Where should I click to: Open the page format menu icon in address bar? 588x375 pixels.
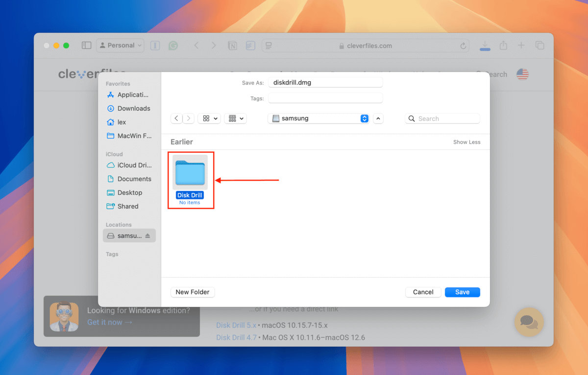coord(269,46)
